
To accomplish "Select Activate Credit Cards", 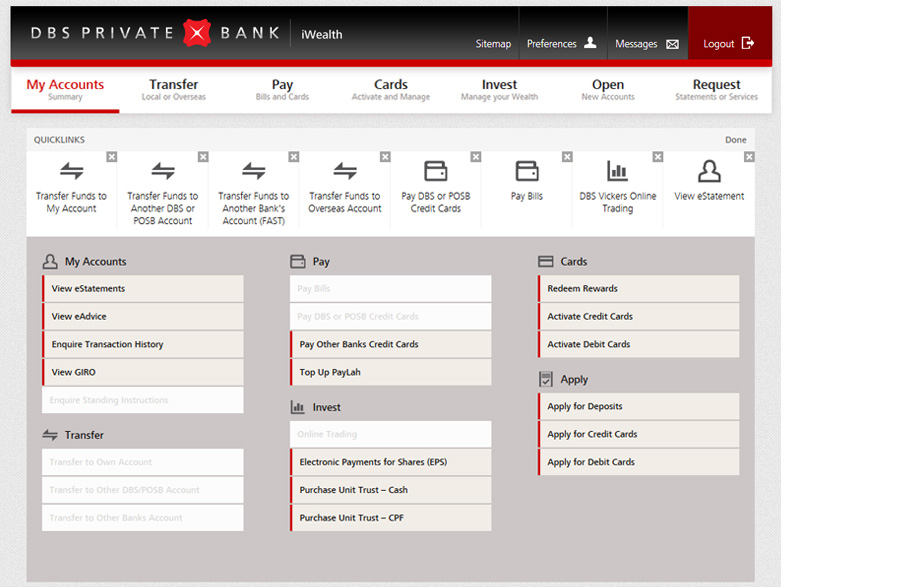I will point(638,316).
